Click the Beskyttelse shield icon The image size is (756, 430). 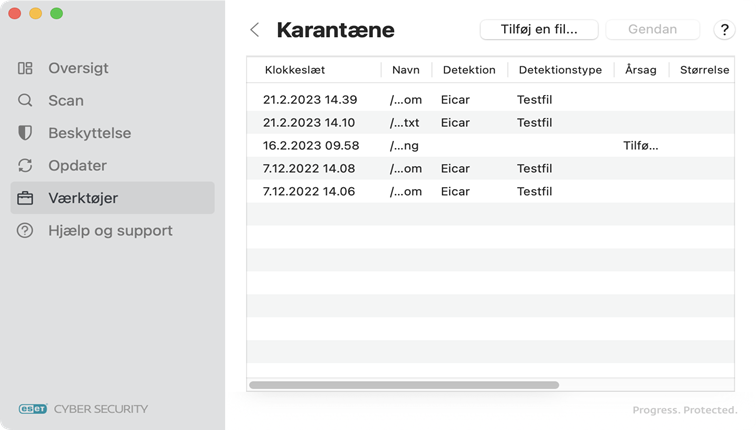pos(25,133)
